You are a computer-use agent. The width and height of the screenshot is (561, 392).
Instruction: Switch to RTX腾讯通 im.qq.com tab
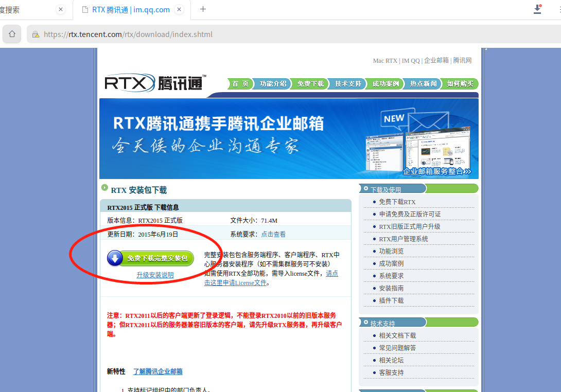point(131,10)
